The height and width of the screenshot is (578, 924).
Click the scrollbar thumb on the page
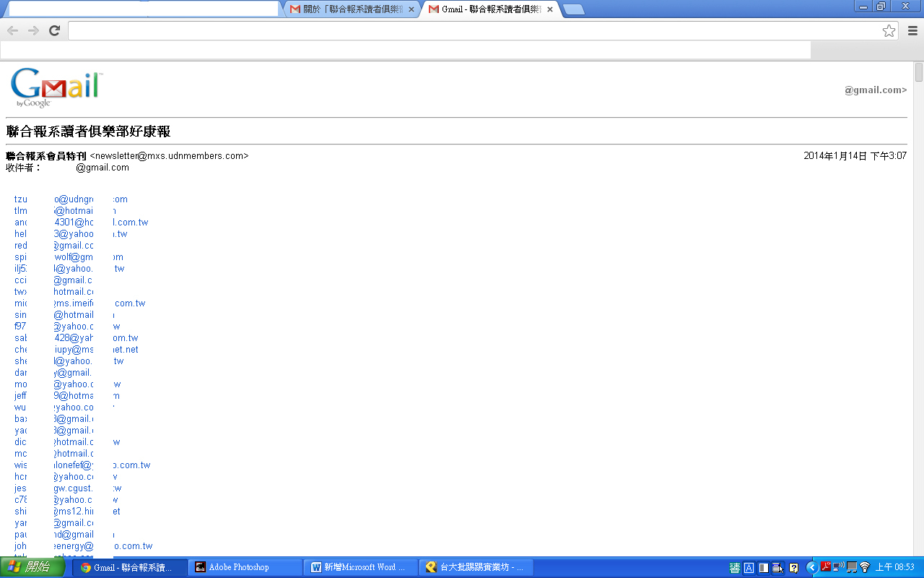(x=918, y=72)
